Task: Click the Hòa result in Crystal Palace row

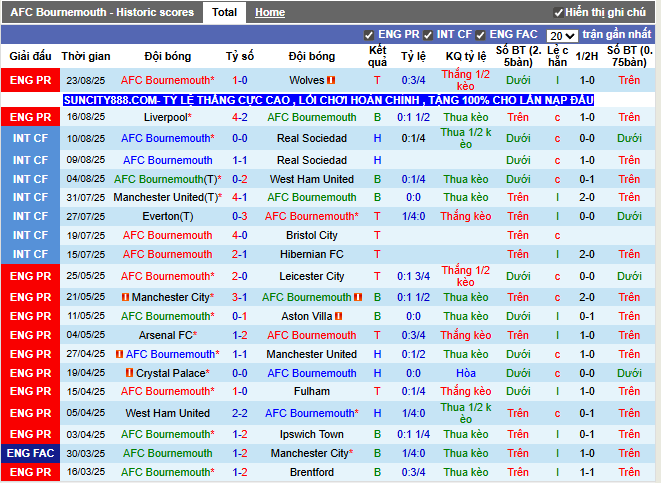Action: click(x=466, y=373)
